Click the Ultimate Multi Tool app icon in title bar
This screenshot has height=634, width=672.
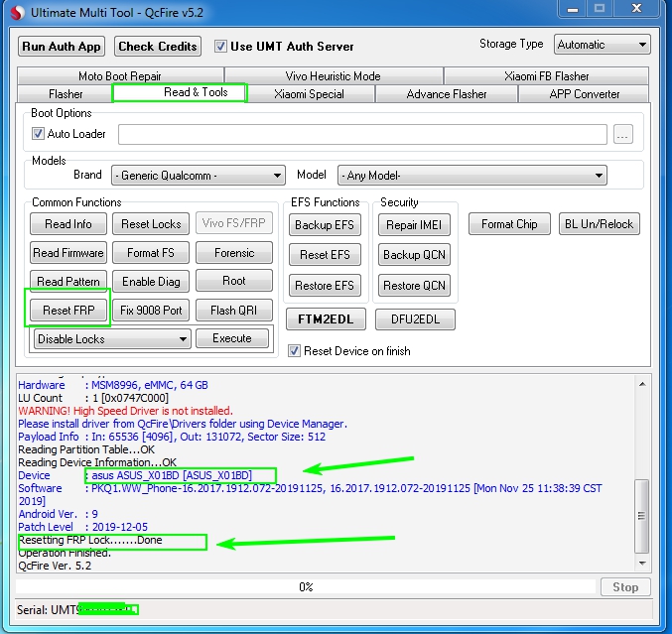[x=17, y=13]
